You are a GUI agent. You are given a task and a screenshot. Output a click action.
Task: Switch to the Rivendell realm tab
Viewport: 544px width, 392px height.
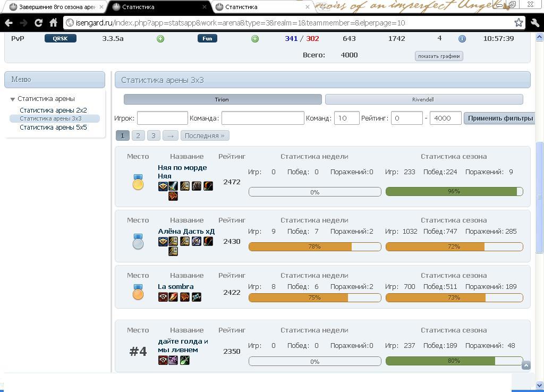tap(424, 99)
